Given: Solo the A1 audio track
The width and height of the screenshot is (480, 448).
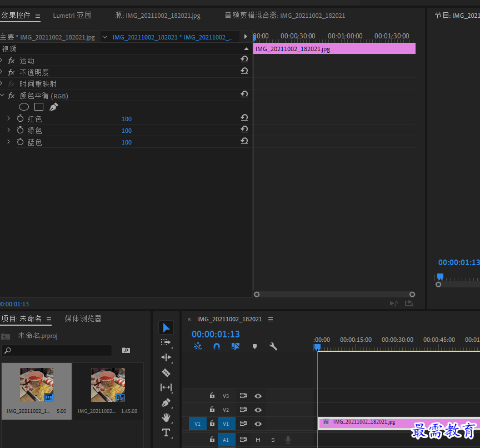Looking at the screenshot, I should point(273,440).
